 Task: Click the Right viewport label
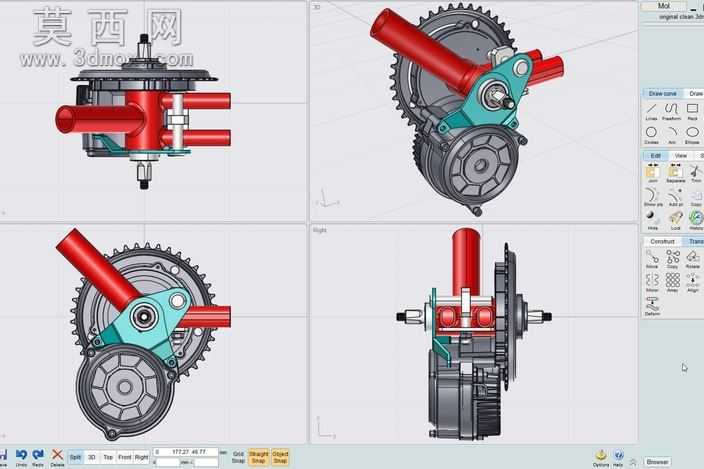coord(320,230)
